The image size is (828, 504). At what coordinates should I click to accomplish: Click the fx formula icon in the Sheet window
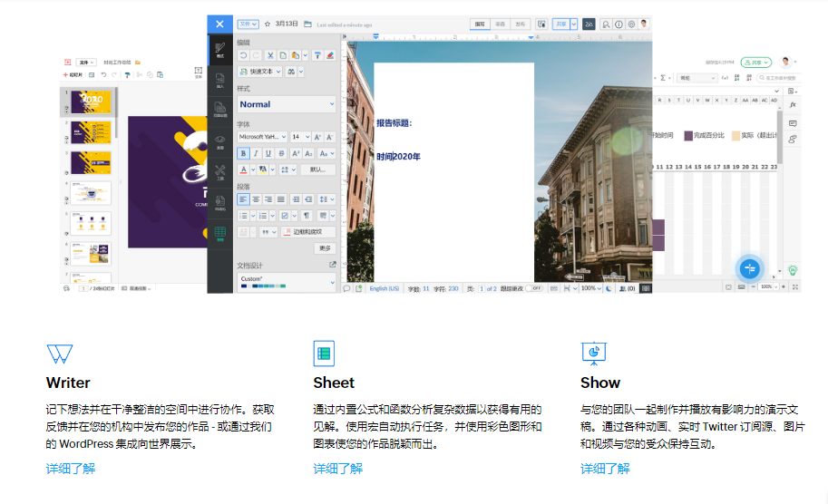point(793,105)
